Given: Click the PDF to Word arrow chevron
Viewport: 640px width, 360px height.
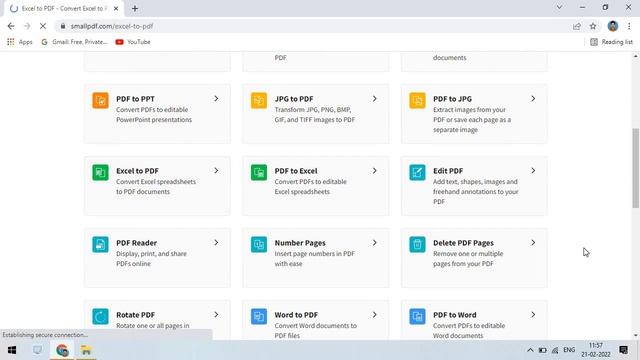Looking at the screenshot, I should pyautogui.click(x=533, y=315).
